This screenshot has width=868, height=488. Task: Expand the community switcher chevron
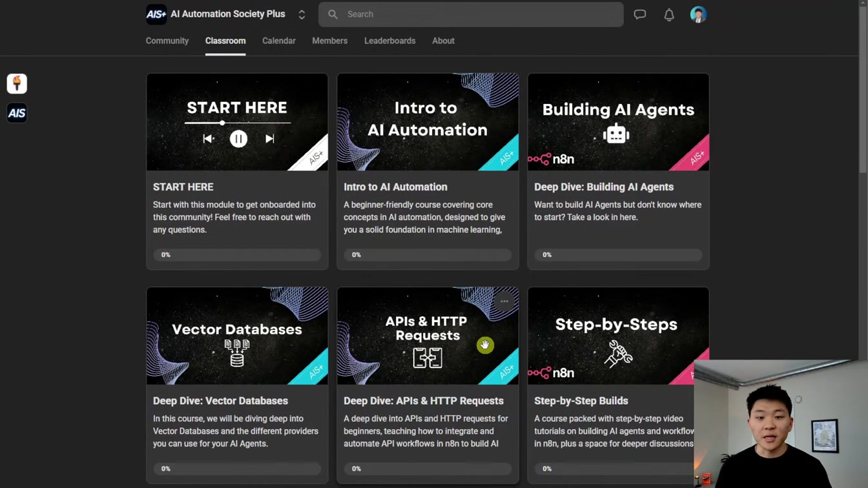(x=302, y=14)
